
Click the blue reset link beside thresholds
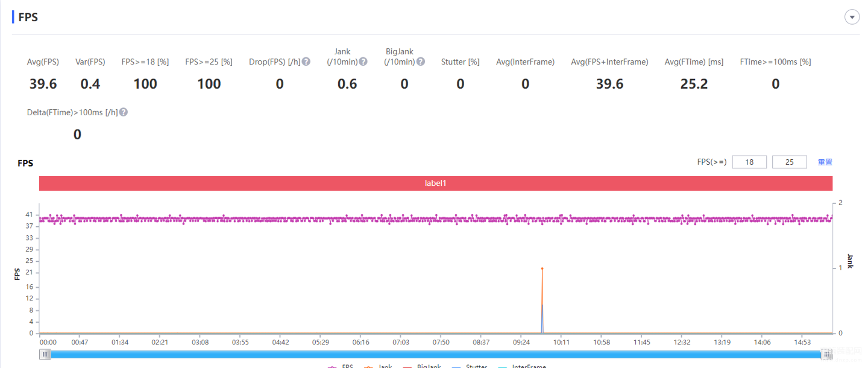(x=825, y=162)
